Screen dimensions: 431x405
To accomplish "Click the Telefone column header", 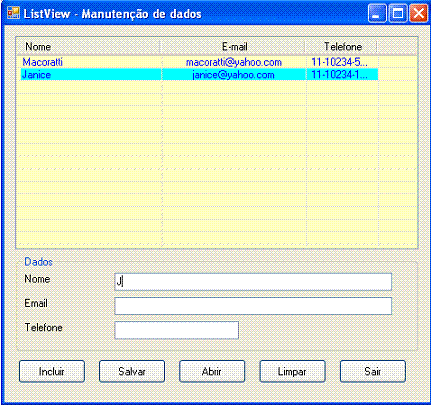I will 341,47.
